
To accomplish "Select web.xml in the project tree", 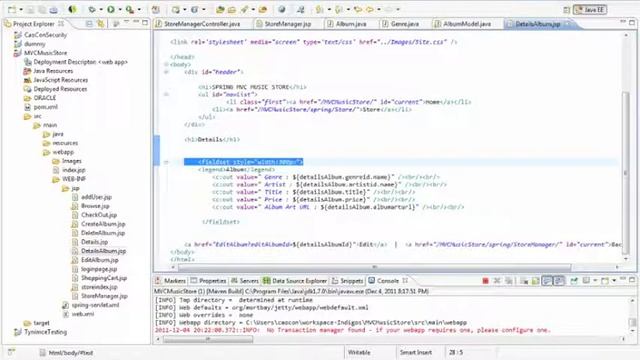I will tap(83, 314).
